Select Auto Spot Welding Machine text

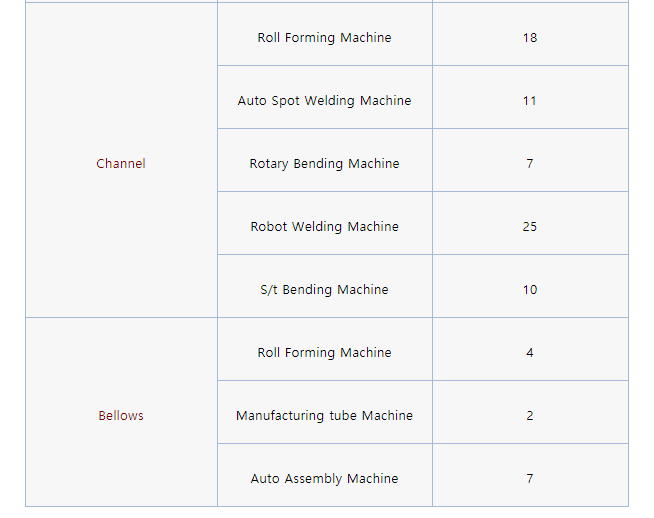324,101
